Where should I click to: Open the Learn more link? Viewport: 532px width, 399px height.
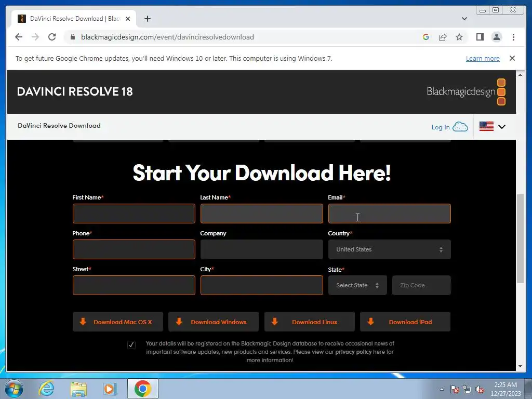483,58
